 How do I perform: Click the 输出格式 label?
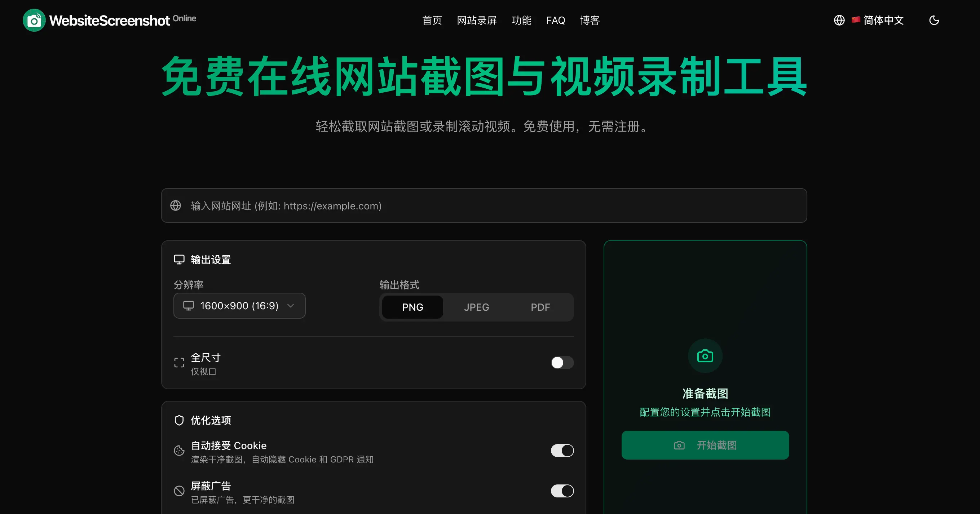(399, 285)
